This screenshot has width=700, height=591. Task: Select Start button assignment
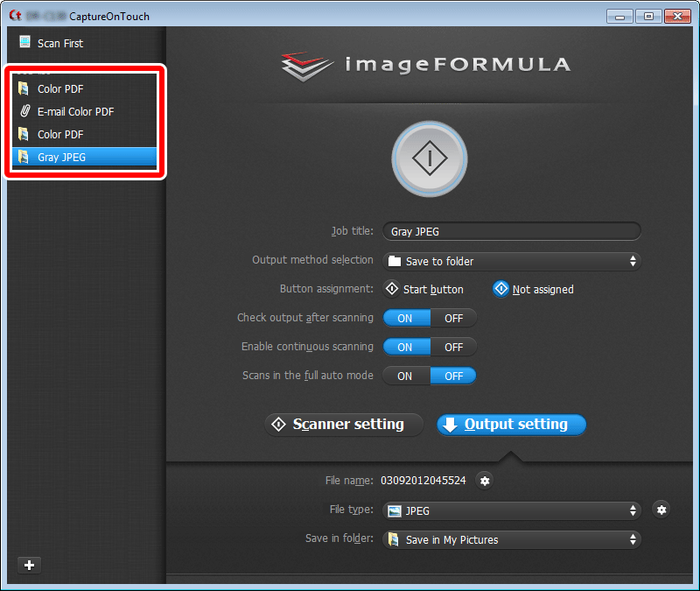click(424, 290)
